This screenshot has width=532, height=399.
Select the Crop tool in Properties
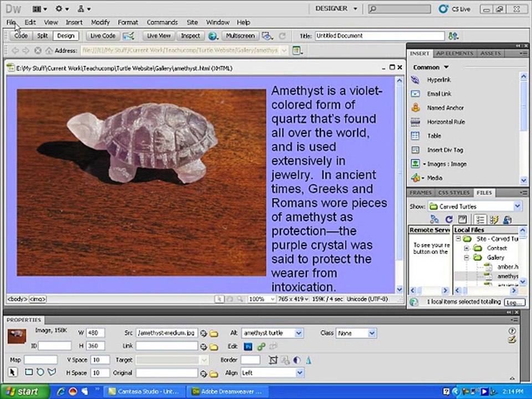tap(273, 360)
